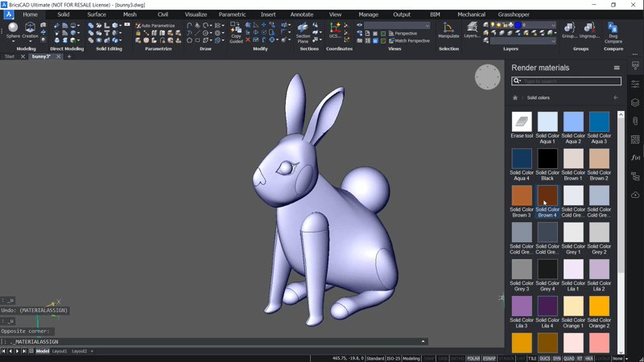Open the BricsCAD application menu button
Viewport: 644px width, 362px height.
coord(9,14)
